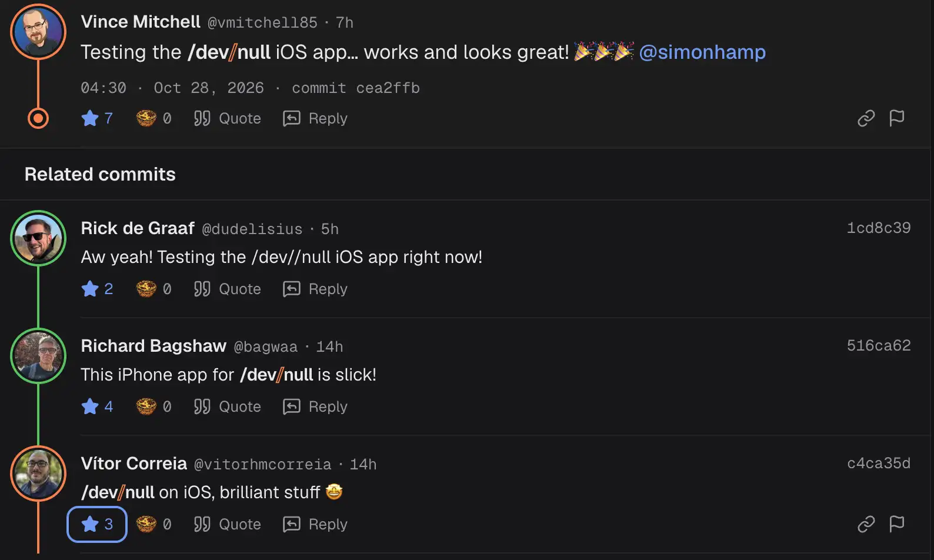The image size is (934, 560).
Task: Open Vítor Correia's profile name
Action: pyautogui.click(x=134, y=464)
